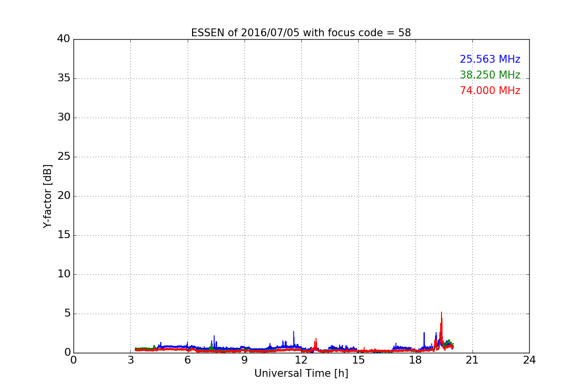The width and height of the screenshot is (588, 392).
Task: Click the x-axis tick label 24
Action: (529, 360)
